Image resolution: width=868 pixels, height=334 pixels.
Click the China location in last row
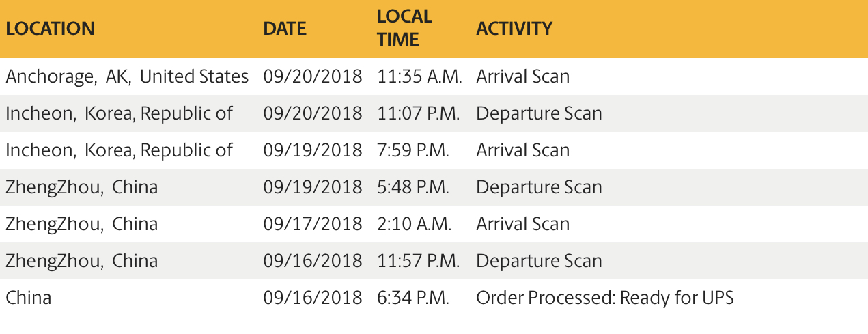click(x=29, y=298)
